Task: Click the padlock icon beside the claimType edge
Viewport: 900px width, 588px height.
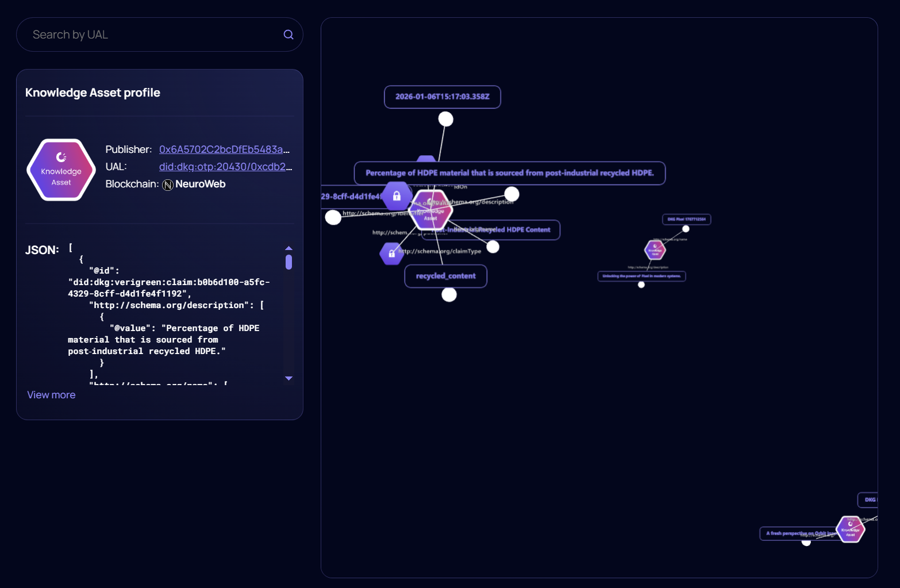Action: pyautogui.click(x=391, y=253)
